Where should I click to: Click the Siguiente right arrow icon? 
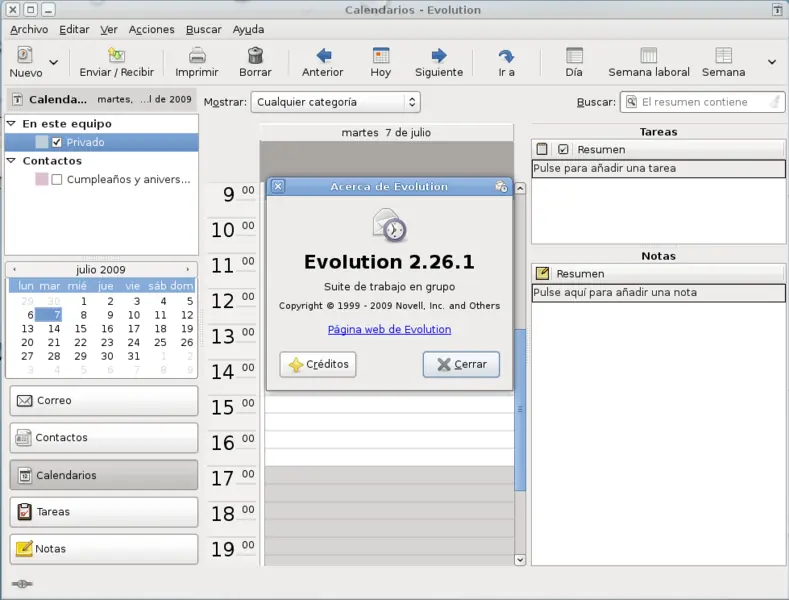[439, 55]
